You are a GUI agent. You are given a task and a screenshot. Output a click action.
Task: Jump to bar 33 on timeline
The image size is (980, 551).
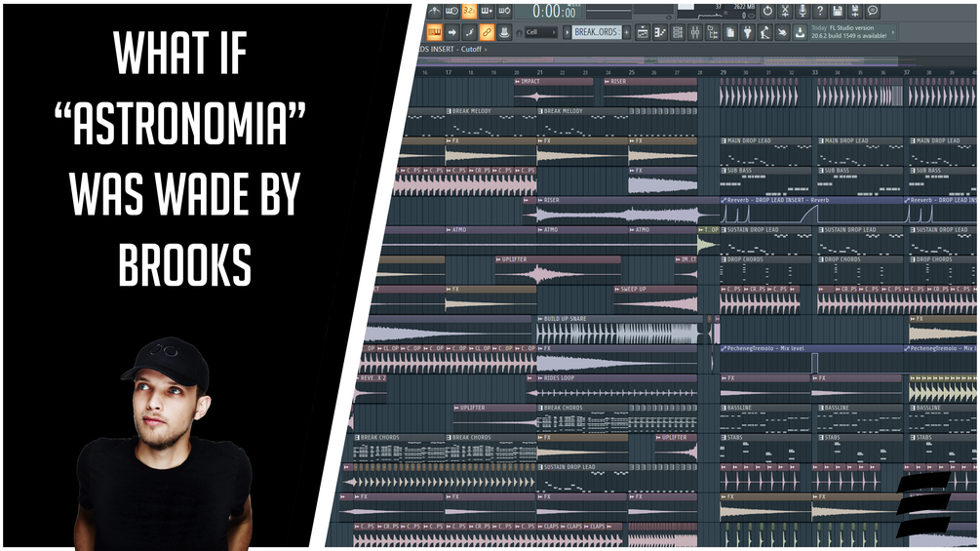pos(815,72)
